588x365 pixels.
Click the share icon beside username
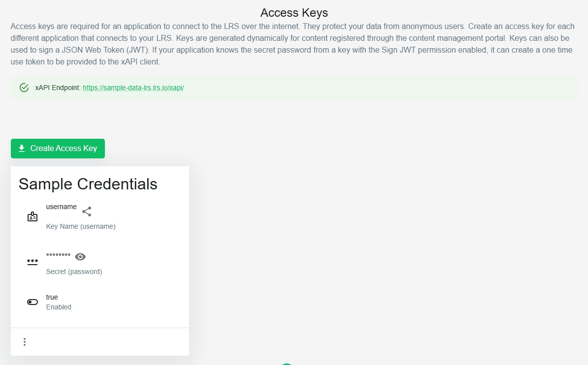pos(87,212)
